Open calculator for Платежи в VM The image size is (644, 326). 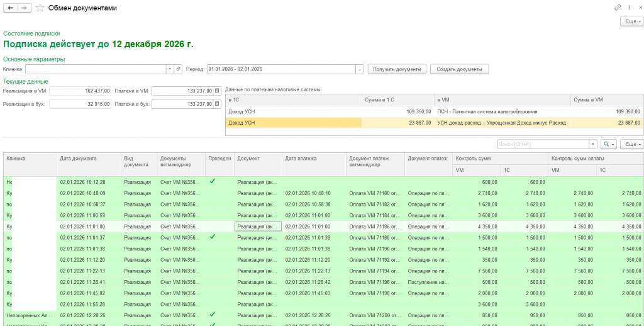pyautogui.click(x=217, y=91)
